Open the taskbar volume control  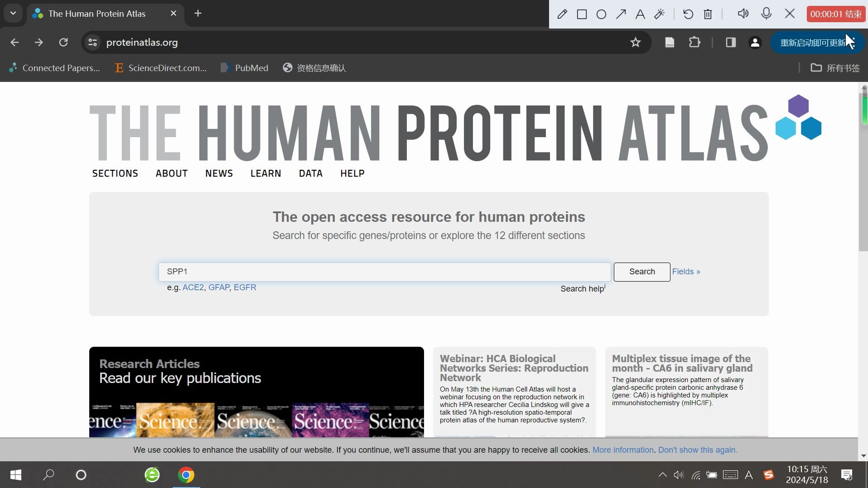(678, 475)
